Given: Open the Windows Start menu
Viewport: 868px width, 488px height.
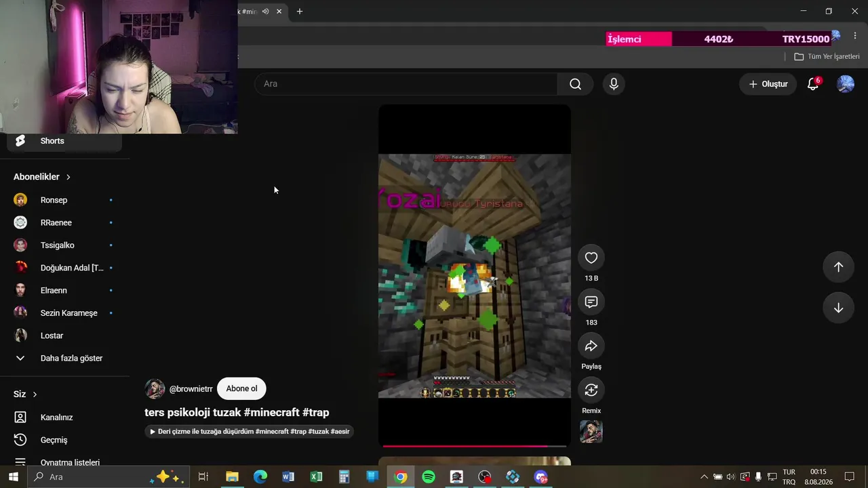Looking at the screenshot, I should (13, 477).
